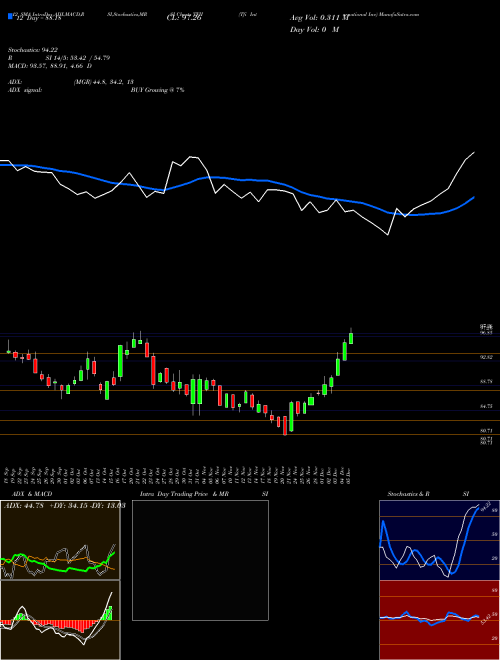
Task: Click the 'SI 14/3: 33.42 / 54.79' value
Action: pyautogui.click(x=78, y=58)
